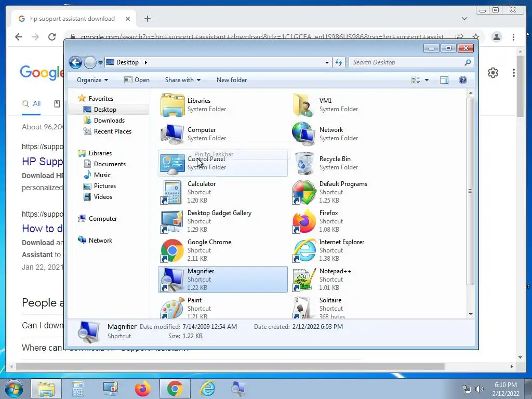Select the Computer system folder icon
The image size is (532, 399).
pos(172,134)
